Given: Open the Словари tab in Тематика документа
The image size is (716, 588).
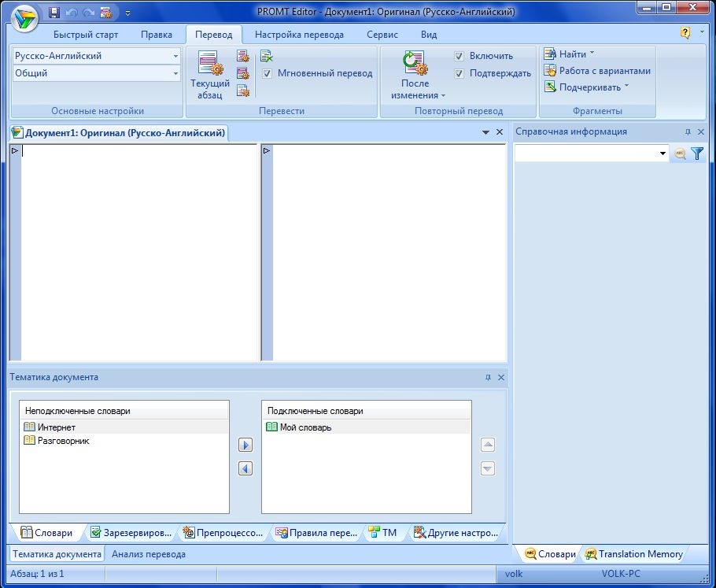Looking at the screenshot, I should tap(46, 533).
